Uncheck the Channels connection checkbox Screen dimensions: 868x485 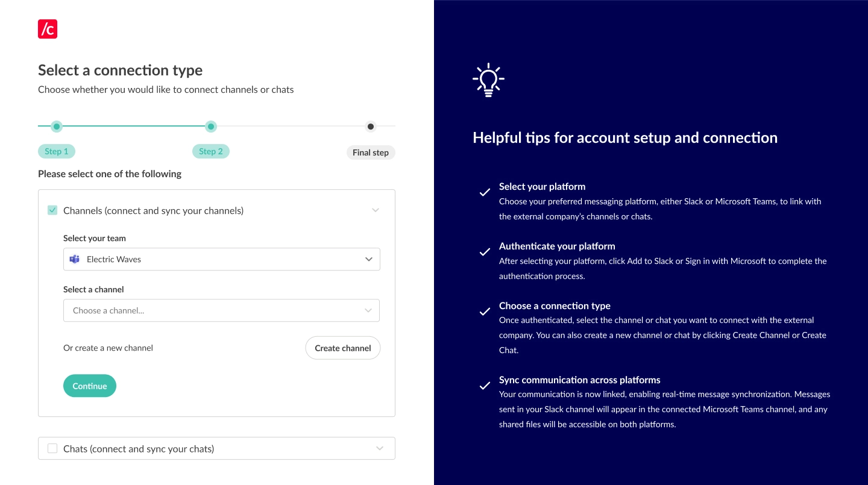click(x=52, y=210)
